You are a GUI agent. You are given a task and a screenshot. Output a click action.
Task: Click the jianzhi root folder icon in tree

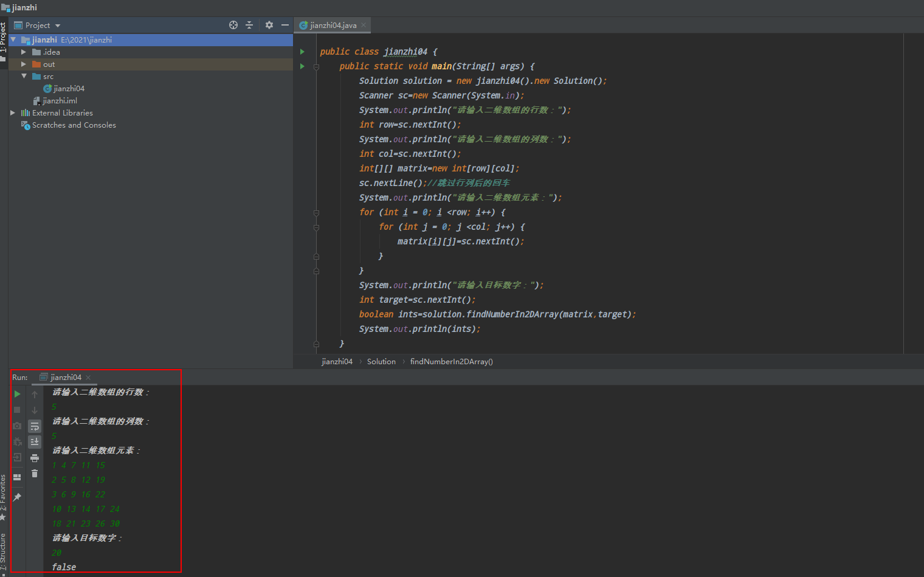click(26, 40)
